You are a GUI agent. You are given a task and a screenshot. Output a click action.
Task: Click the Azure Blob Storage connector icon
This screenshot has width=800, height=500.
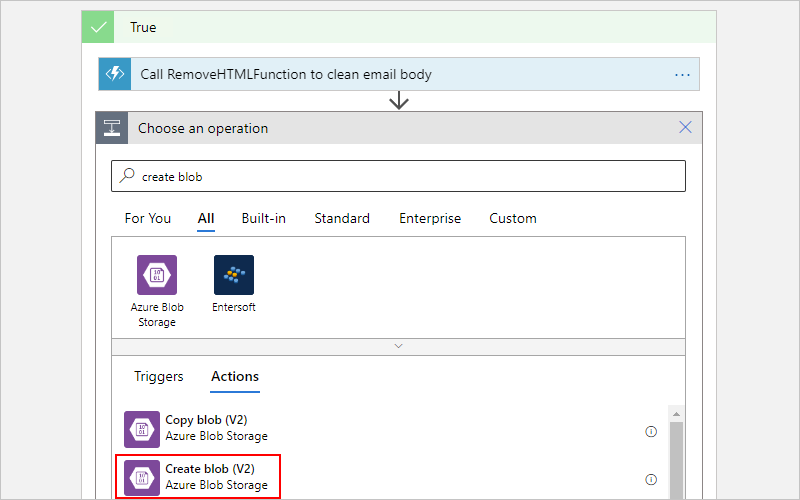157,275
